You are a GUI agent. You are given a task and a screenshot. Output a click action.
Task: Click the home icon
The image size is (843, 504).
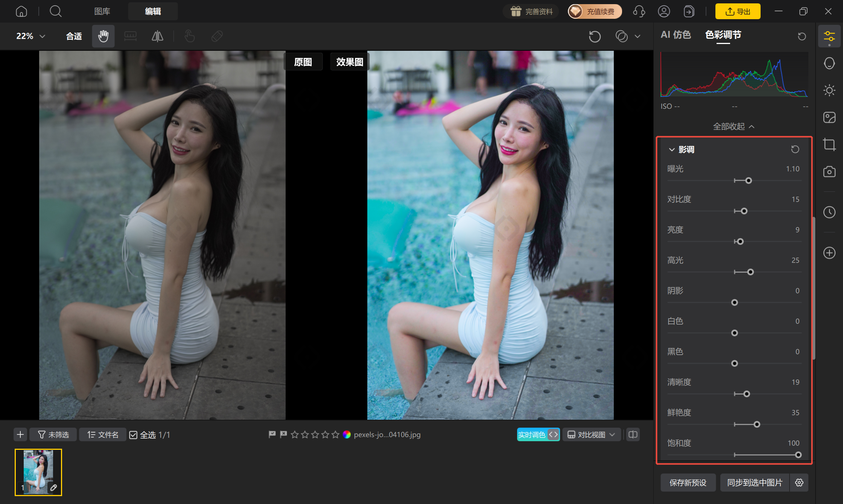point(21,11)
